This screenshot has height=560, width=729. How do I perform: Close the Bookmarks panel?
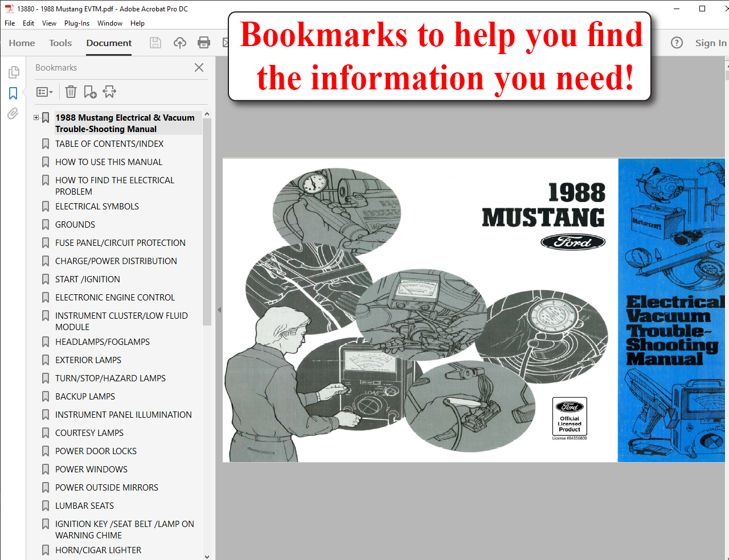pos(199,67)
